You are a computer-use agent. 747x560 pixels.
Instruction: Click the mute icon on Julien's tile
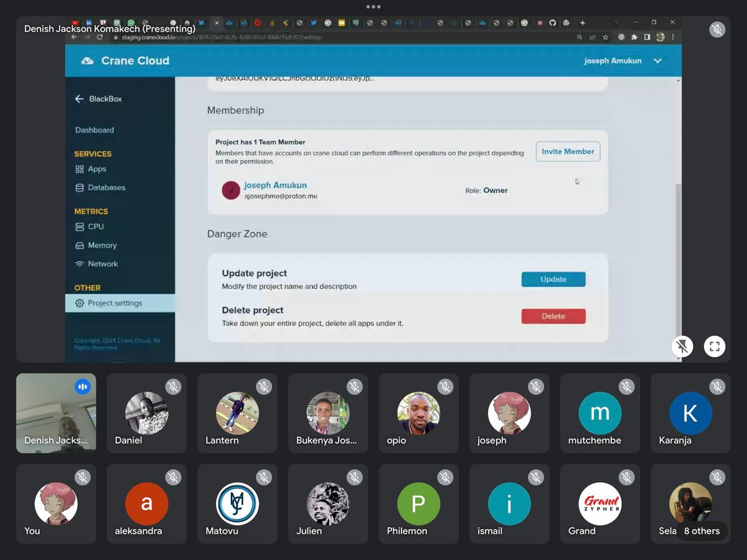click(x=355, y=478)
